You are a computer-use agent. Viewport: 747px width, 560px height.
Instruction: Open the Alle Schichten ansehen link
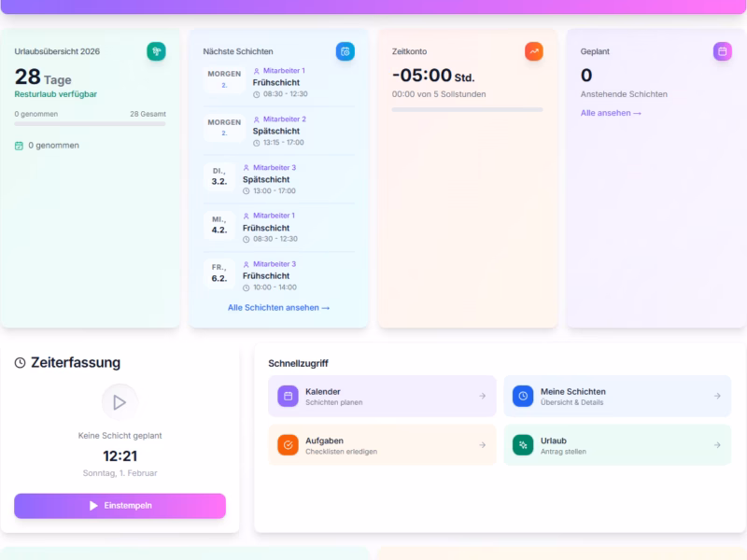[277, 308]
